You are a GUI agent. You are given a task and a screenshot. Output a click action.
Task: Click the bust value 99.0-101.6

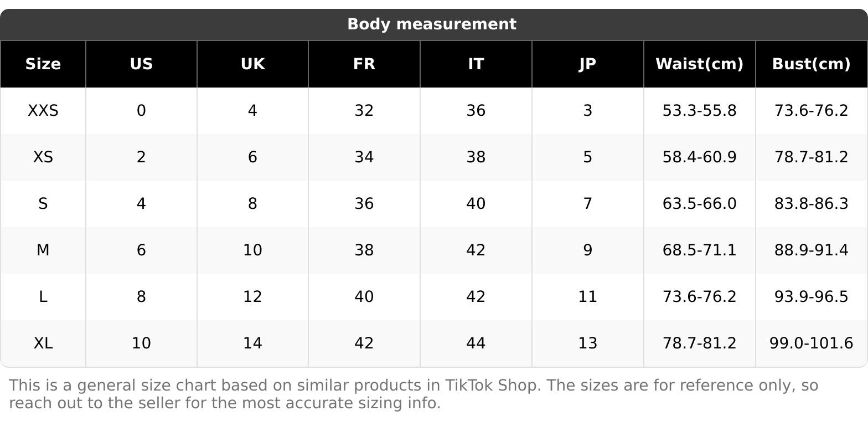[x=811, y=343]
